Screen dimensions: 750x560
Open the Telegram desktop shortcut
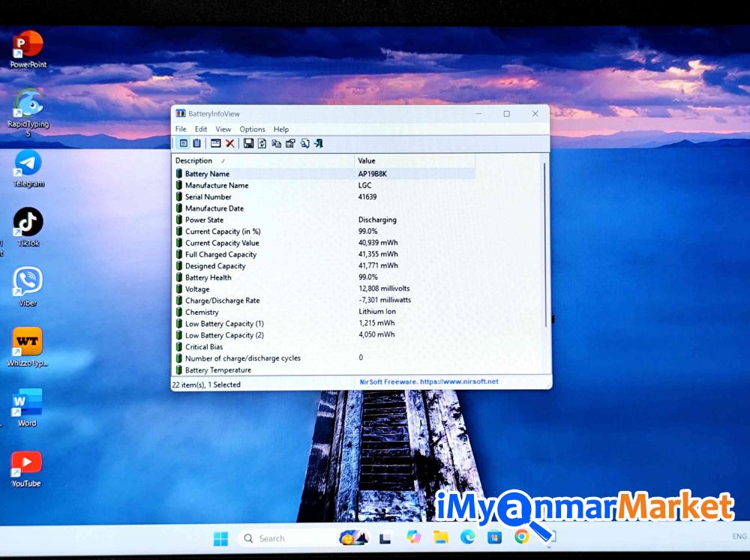pyautogui.click(x=28, y=168)
